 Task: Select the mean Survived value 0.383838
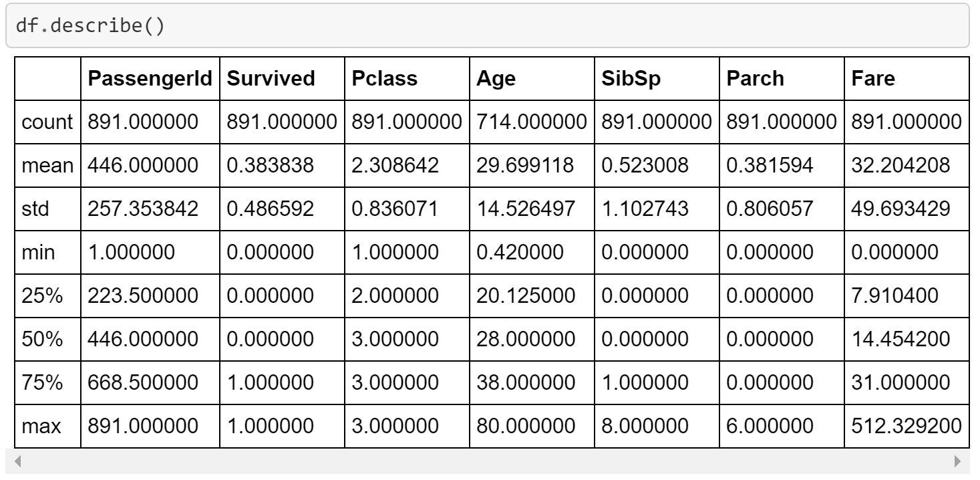point(270,166)
